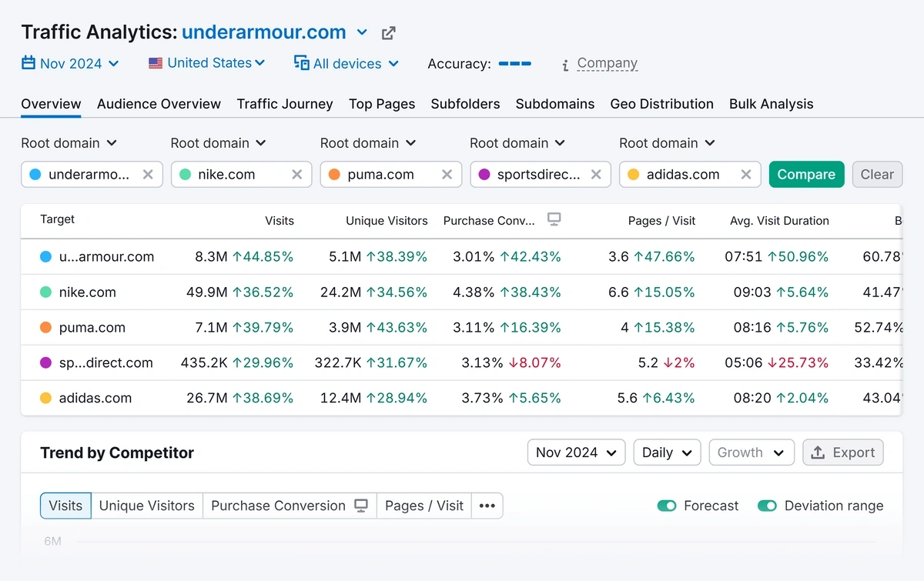Click the United States flag icon
This screenshot has width=924, height=581.
point(156,63)
